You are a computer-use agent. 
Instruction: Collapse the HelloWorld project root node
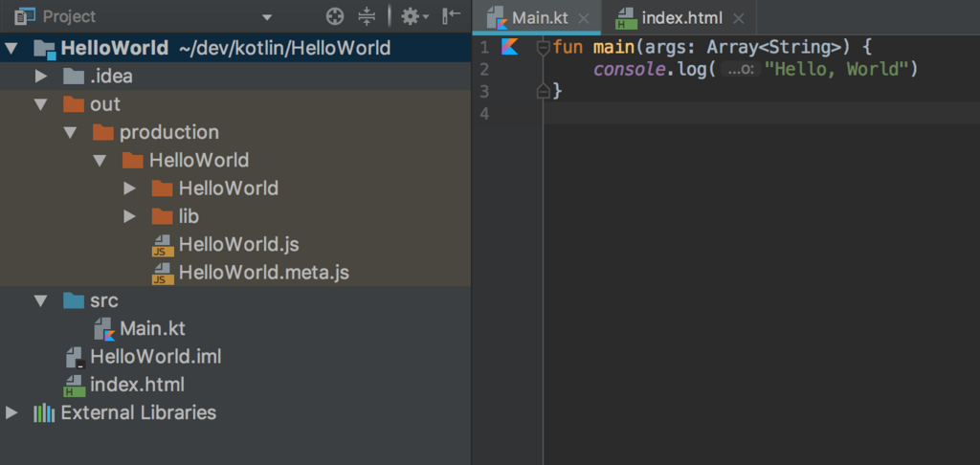12,48
